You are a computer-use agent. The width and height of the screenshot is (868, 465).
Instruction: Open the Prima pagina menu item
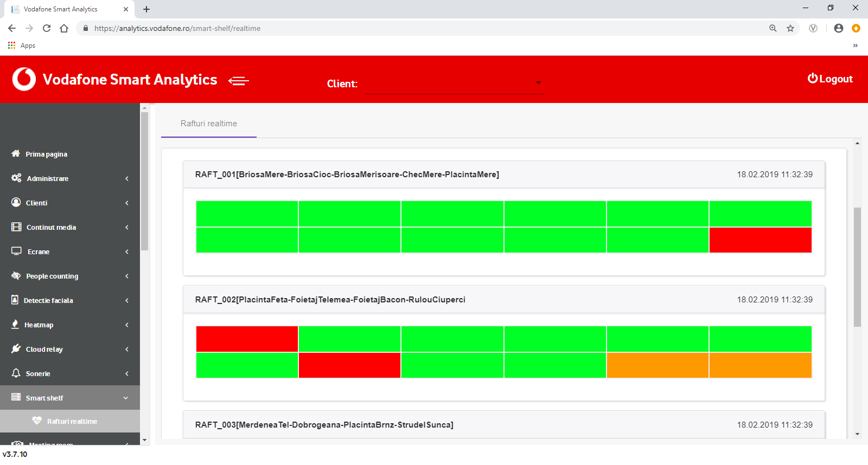coord(70,154)
